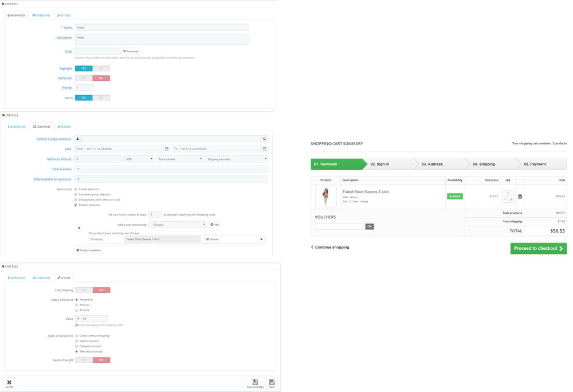Check the Carrier selection restriction
The width and height of the screenshot is (573, 392).
(76, 189)
